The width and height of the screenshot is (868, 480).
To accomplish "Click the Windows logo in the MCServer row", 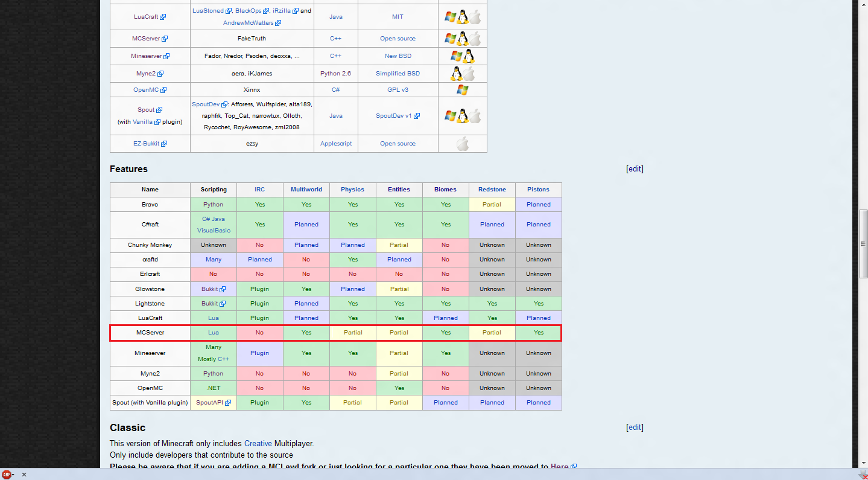I will tap(451, 39).
